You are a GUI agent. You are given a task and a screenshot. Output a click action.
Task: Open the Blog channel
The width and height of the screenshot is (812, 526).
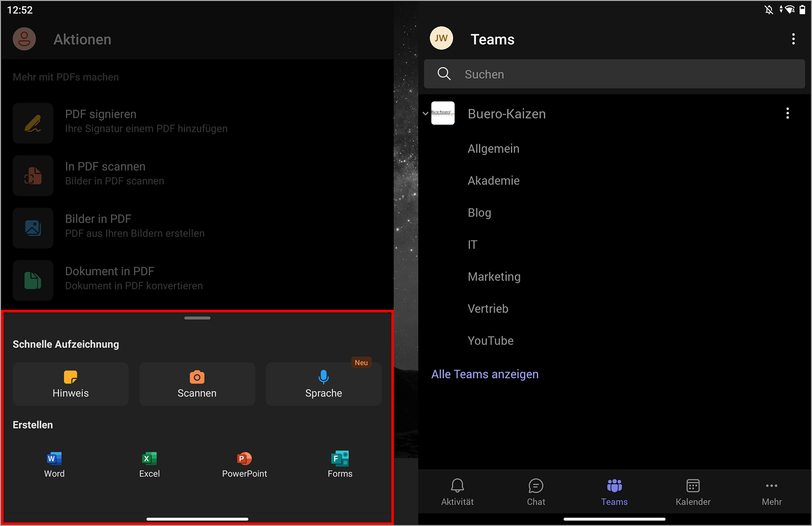(x=479, y=212)
